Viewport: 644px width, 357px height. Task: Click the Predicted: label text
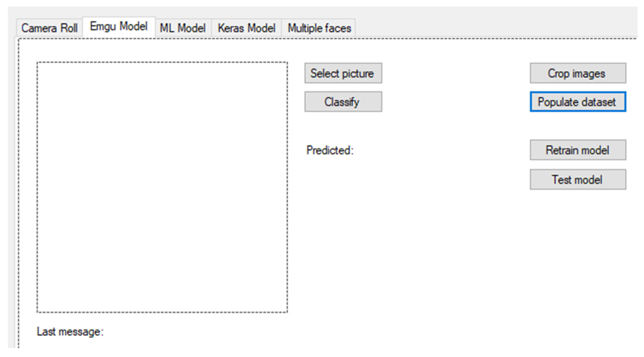point(330,150)
